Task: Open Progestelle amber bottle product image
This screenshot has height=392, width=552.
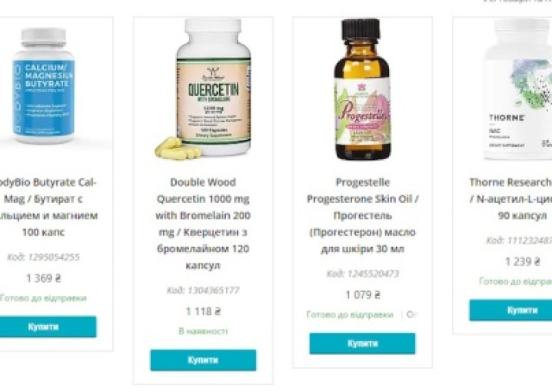Action: tap(363, 89)
